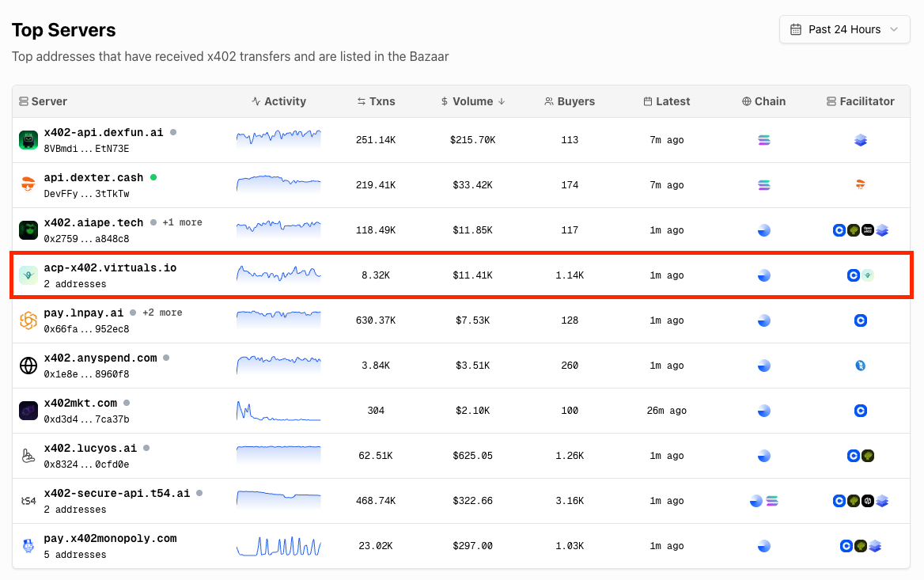Click the green status dot beside api.dexter.cash
924x580 pixels.
click(153, 177)
